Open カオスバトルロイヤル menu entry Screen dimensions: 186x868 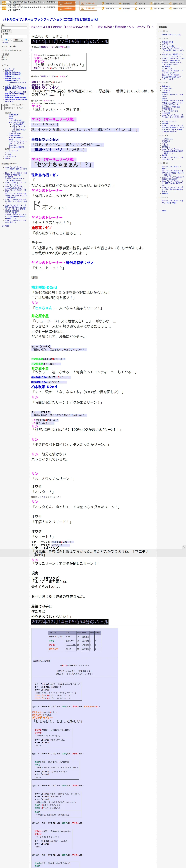coord(13,86)
